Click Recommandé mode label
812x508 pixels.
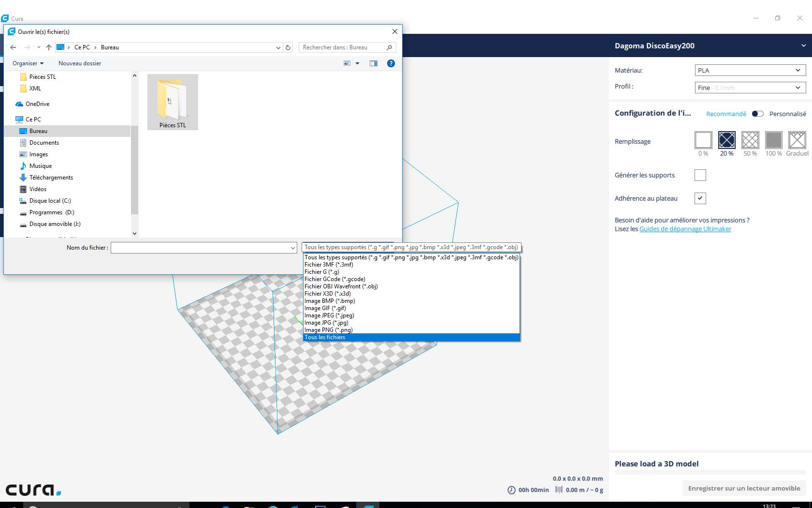pos(726,114)
